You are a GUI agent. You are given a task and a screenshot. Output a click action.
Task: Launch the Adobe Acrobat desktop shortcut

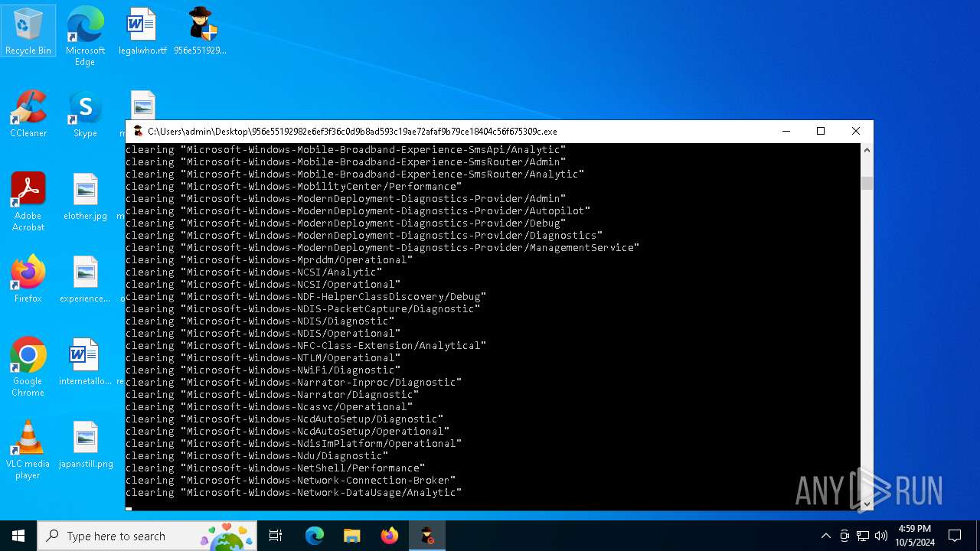(28, 202)
